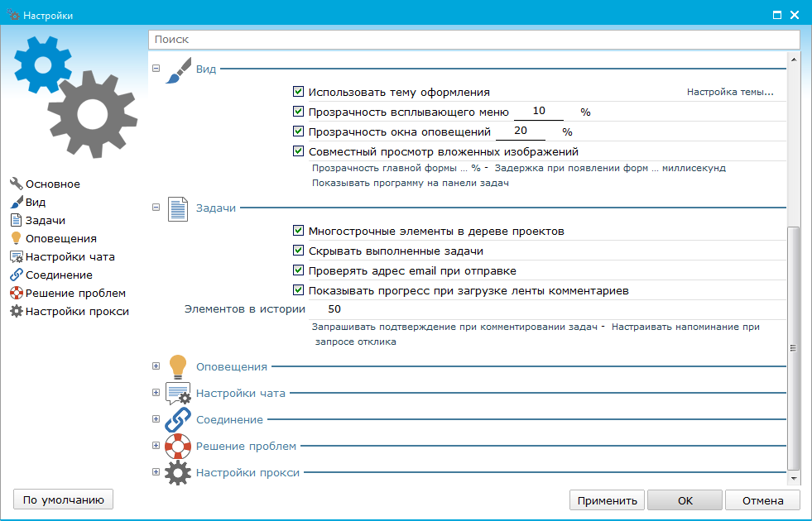The width and height of the screenshot is (812, 521).
Task: Expand the Настройки чата section plus box
Action: coord(156,392)
